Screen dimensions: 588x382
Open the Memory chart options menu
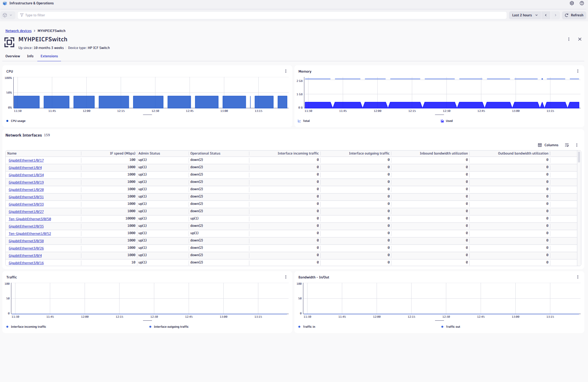point(578,71)
